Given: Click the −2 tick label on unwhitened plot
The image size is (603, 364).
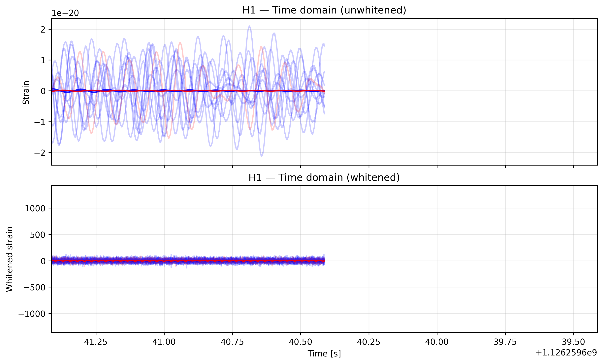Looking at the screenshot, I should click(x=40, y=153).
